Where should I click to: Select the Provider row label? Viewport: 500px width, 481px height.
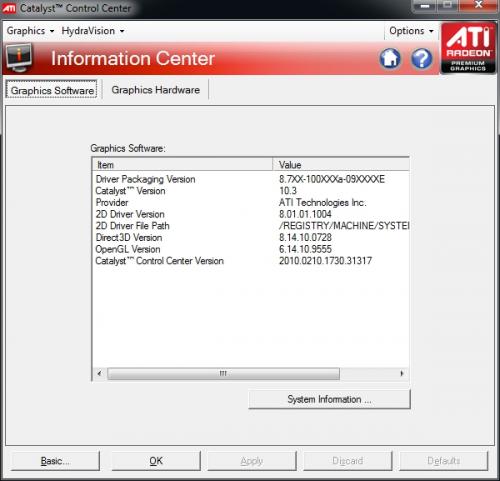pyautogui.click(x=112, y=203)
